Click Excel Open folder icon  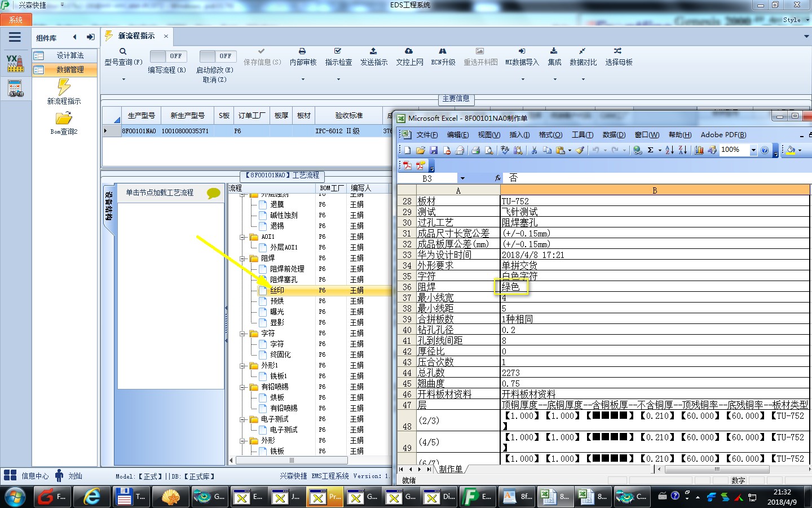click(420, 150)
